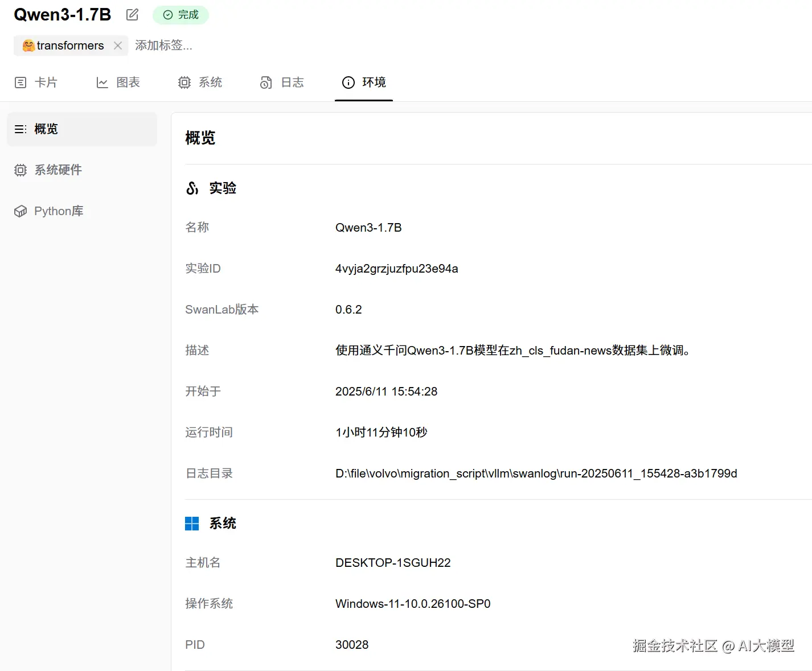
Task: Click experiment ID 4vyja2grzjuzfpu23e94a
Action: click(397, 269)
